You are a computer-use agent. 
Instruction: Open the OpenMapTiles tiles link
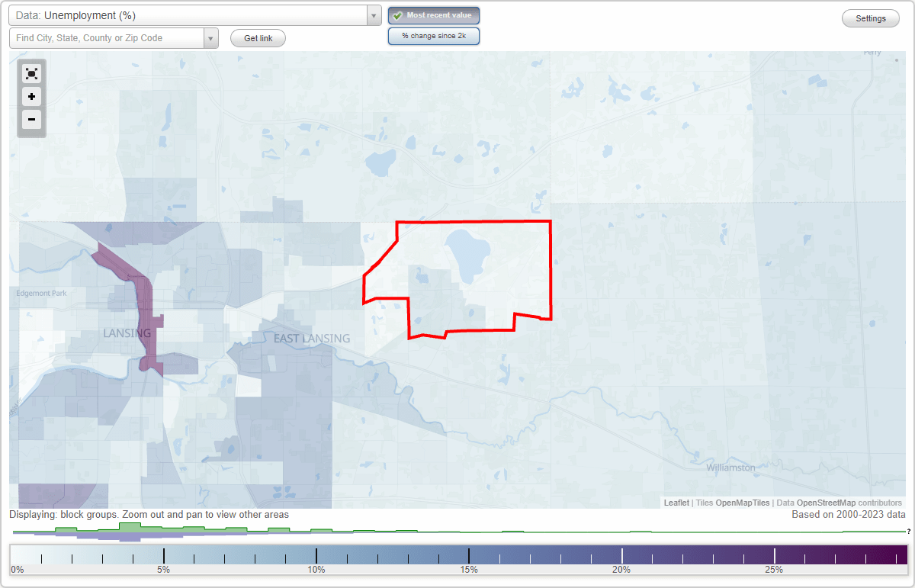[742, 503]
